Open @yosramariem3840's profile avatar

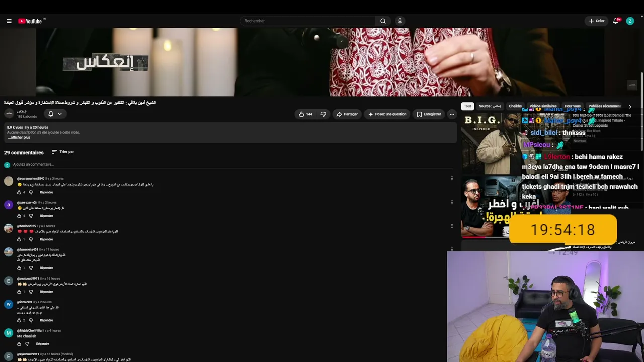click(9, 181)
